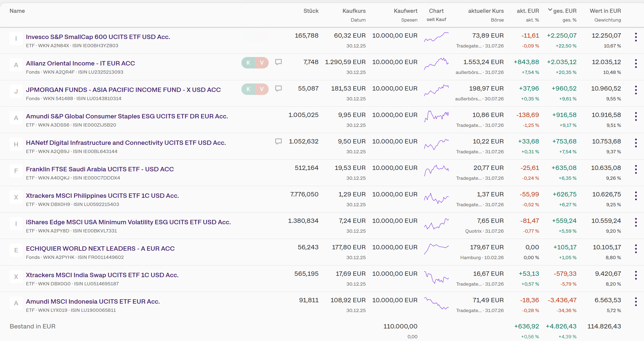Click the three-dot menu for Xtrackers MSCI India Swap
The image size is (644, 341).
(x=636, y=275)
